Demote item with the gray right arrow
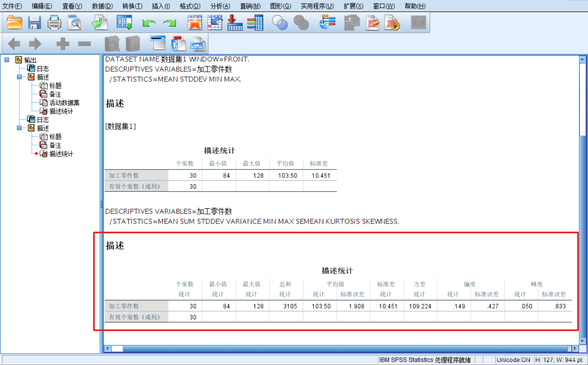Screen dimensions: 588x365 click(35, 44)
